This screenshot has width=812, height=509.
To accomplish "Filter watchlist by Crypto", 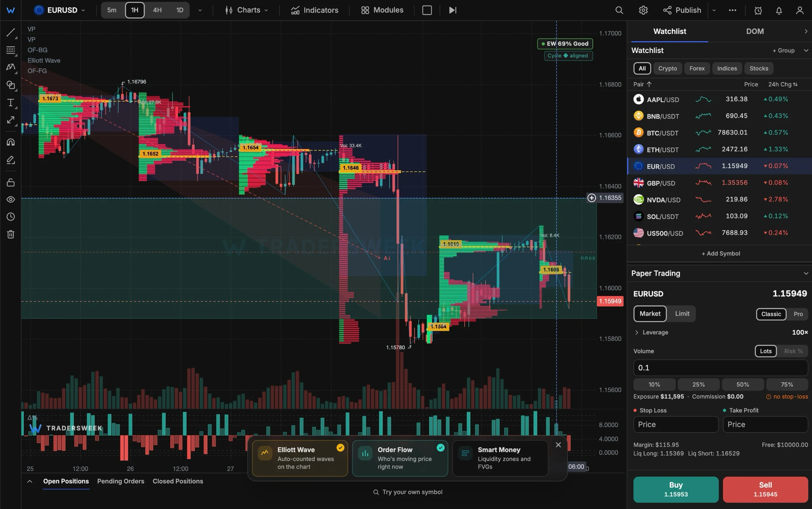I will pyautogui.click(x=667, y=68).
